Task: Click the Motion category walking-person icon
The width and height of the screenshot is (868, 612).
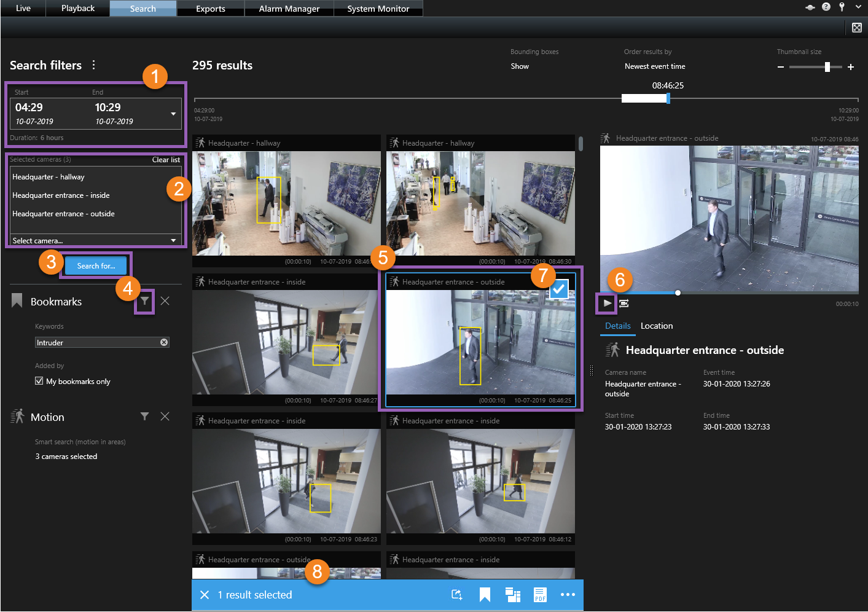Action: tap(17, 417)
